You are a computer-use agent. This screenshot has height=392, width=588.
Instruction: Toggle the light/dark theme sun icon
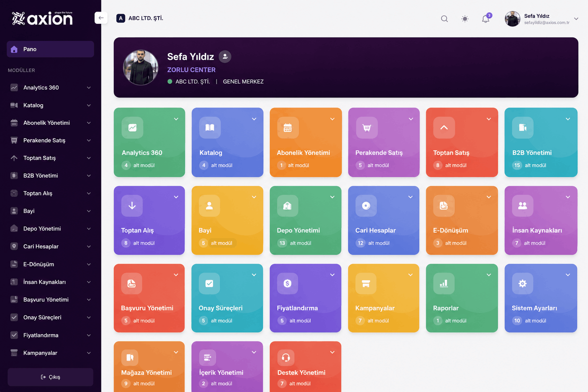point(465,19)
